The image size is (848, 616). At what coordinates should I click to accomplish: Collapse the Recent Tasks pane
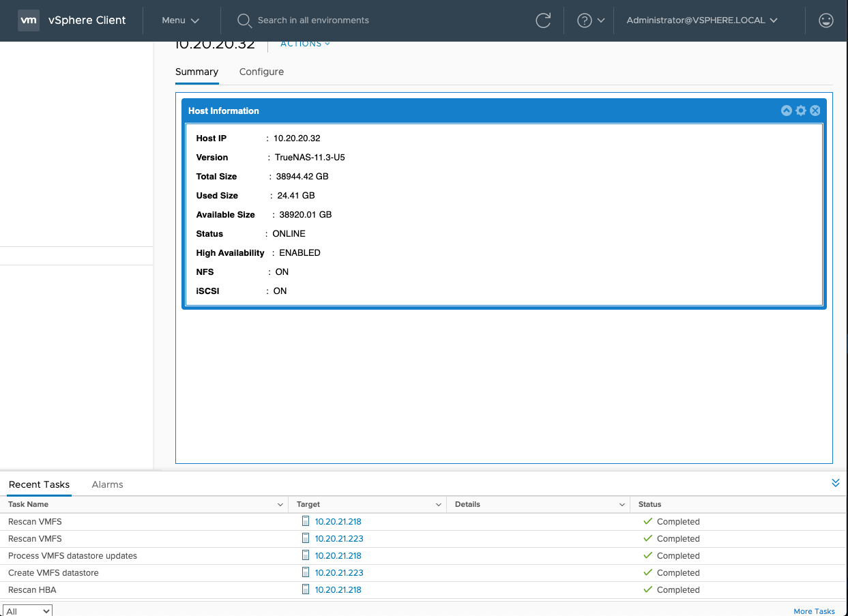pyautogui.click(x=836, y=483)
